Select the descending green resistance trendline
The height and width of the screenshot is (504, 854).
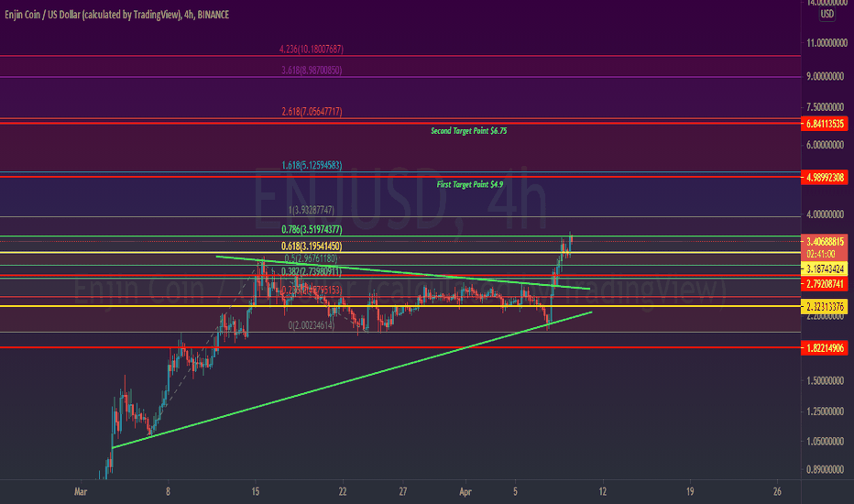tap(403, 272)
